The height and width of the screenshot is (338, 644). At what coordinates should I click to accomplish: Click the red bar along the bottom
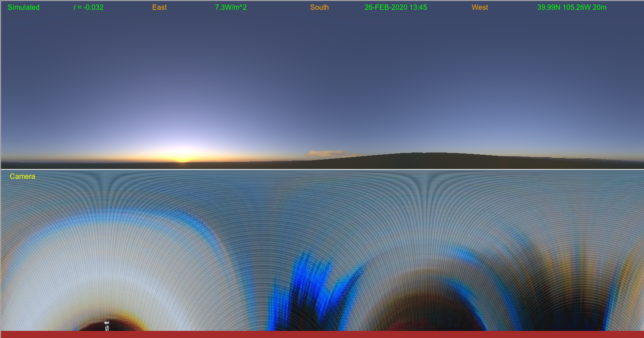click(322, 334)
